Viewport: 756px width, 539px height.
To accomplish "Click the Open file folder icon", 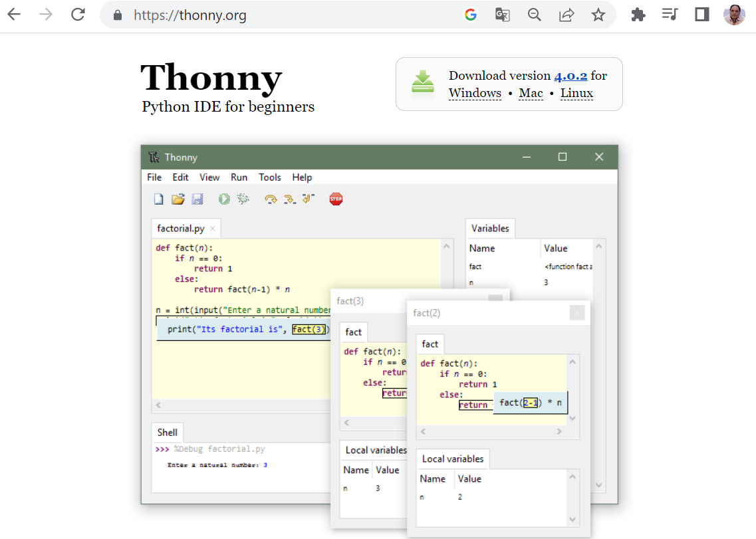I will [178, 199].
